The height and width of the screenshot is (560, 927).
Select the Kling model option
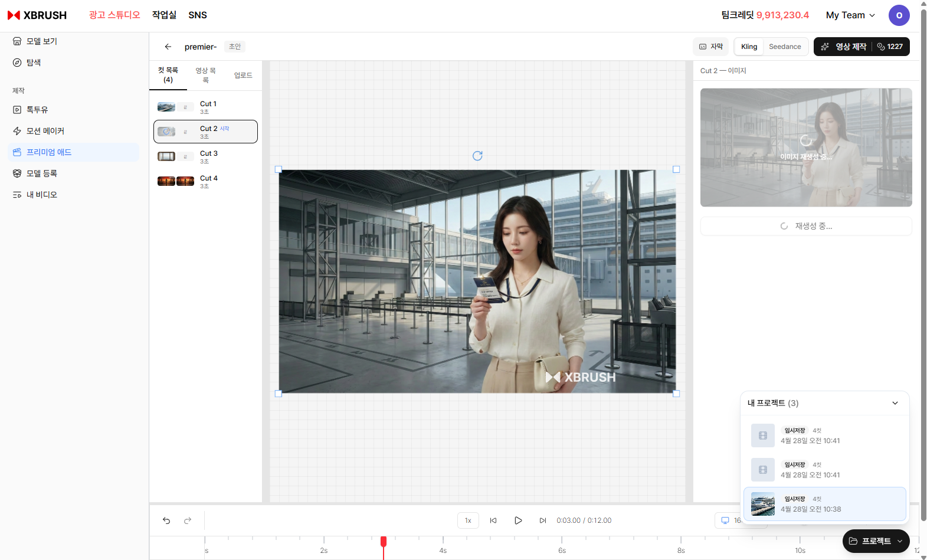point(749,47)
